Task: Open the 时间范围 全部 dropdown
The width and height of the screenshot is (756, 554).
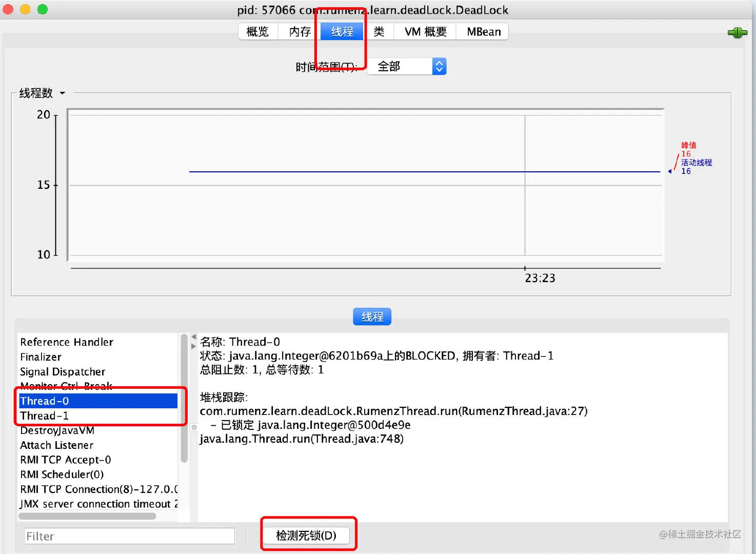Action: (x=407, y=66)
